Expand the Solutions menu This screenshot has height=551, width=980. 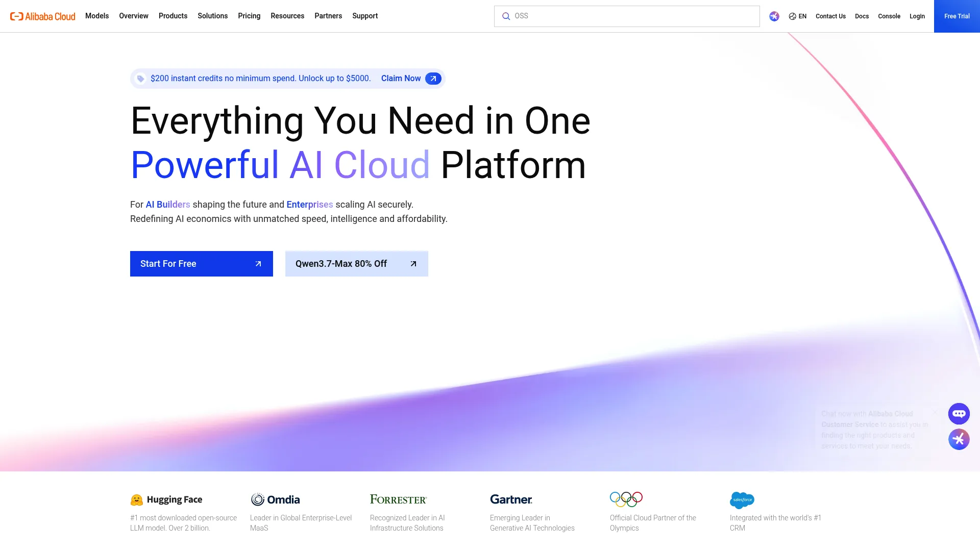coord(213,16)
